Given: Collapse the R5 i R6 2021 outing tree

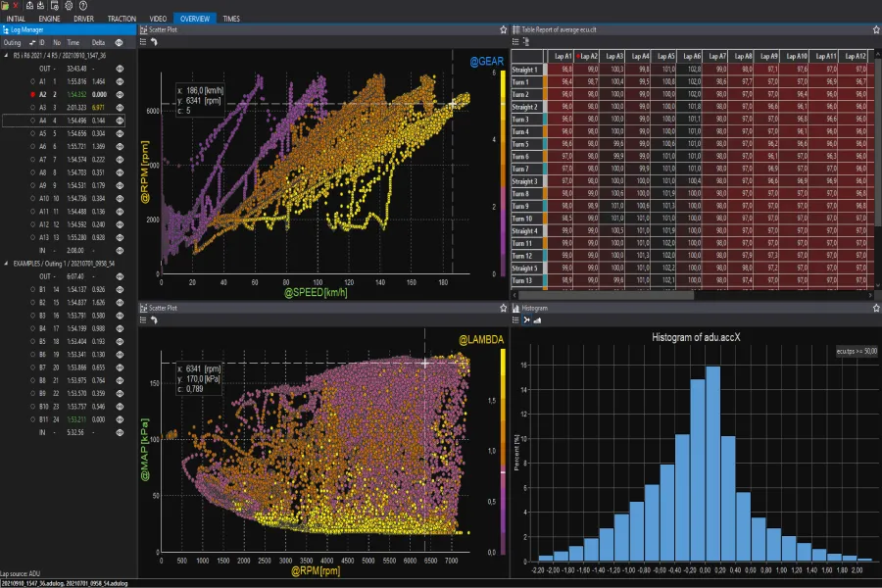Looking at the screenshot, I should click(6, 56).
